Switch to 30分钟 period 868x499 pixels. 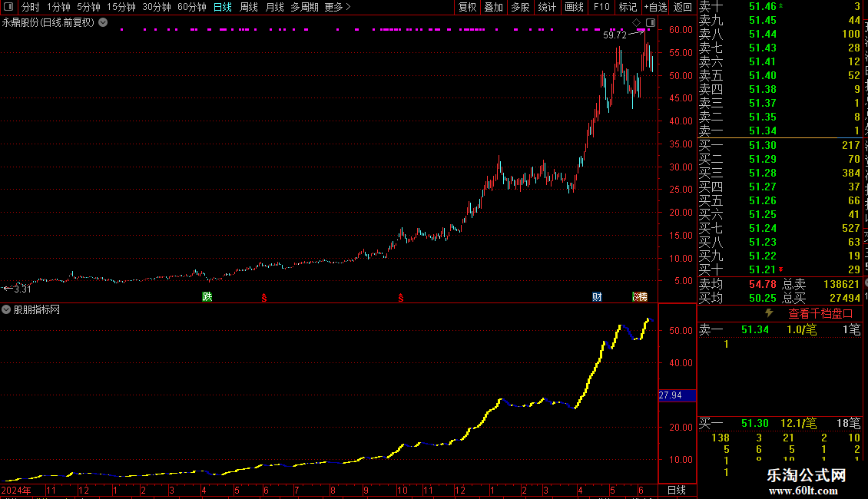(x=156, y=7)
